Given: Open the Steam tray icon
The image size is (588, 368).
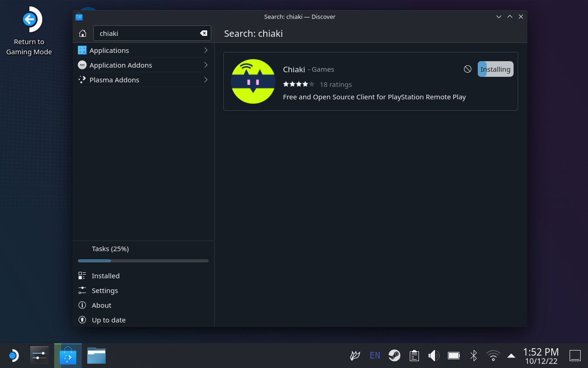Looking at the screenshot, I should coord(395,356).
